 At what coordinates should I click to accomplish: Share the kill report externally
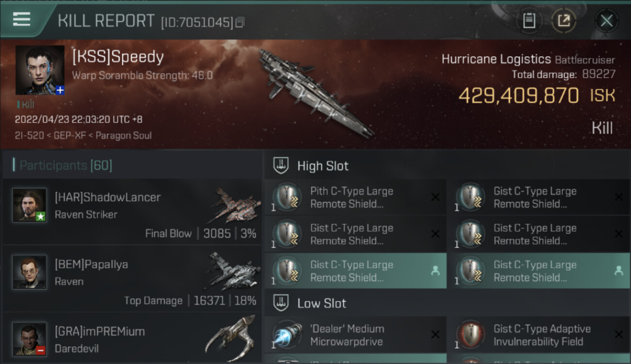tap(564, 21)
